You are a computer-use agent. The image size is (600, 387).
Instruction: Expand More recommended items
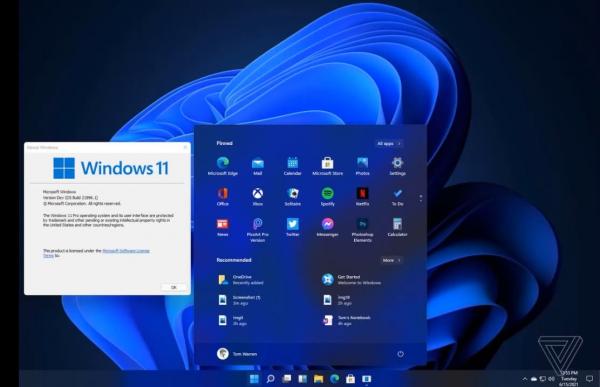coord(391,260)
